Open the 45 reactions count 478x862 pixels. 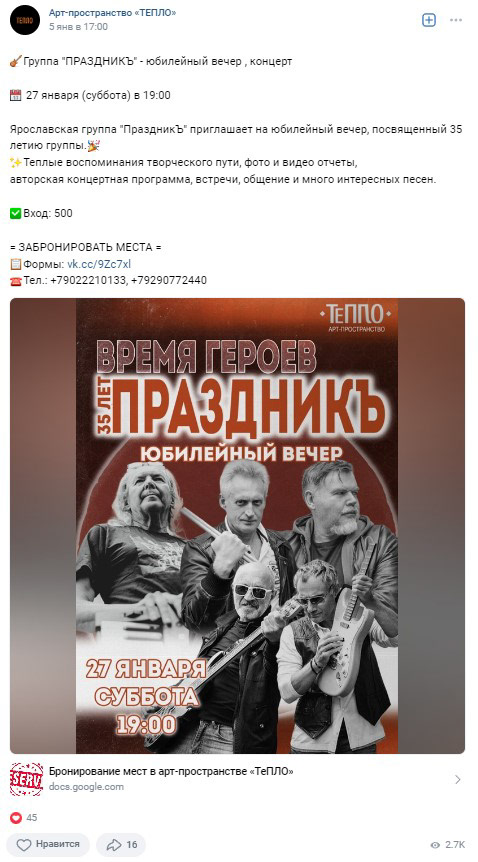[x=32, y=817]
